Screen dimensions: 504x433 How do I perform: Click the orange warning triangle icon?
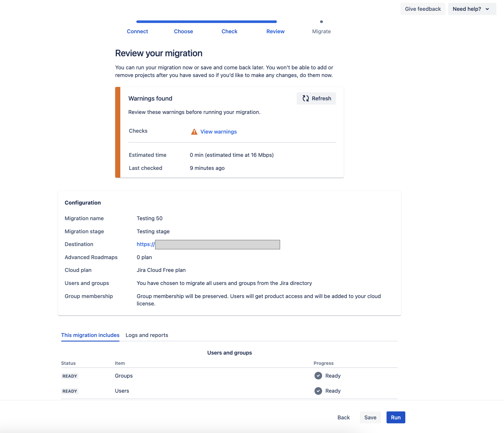coord(194,132)
